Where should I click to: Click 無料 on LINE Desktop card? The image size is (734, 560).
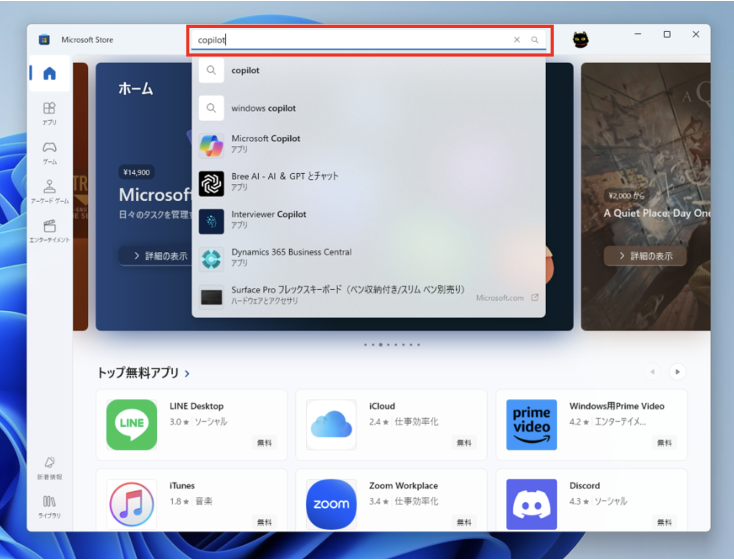point(264,443)
